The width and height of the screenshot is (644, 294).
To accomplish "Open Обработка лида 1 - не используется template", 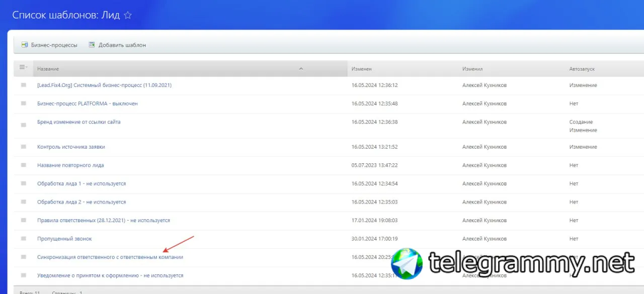I will pyautogui.click(x=82, y=183).
